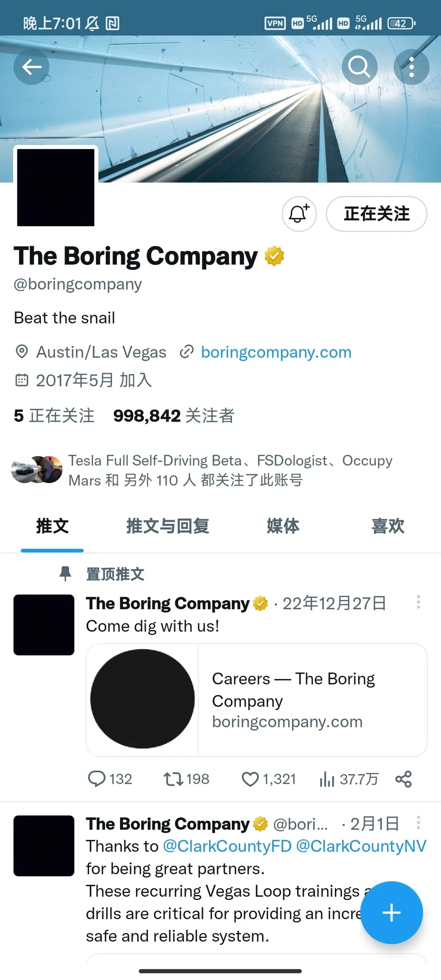Screen dimensions: 441x980
Task: Open the profile three-dot overflow menu
Action: click(411, 67)
